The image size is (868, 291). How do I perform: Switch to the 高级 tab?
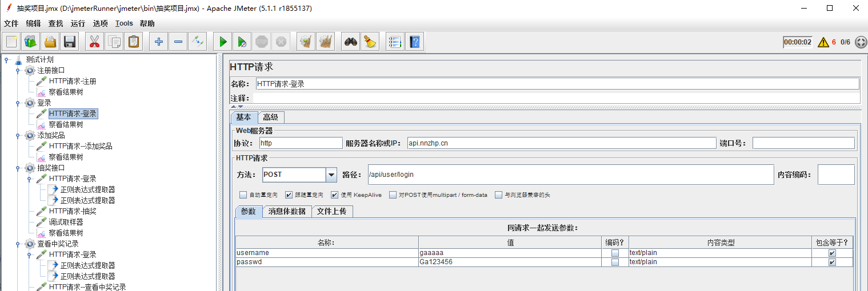(x=270, y=117)
